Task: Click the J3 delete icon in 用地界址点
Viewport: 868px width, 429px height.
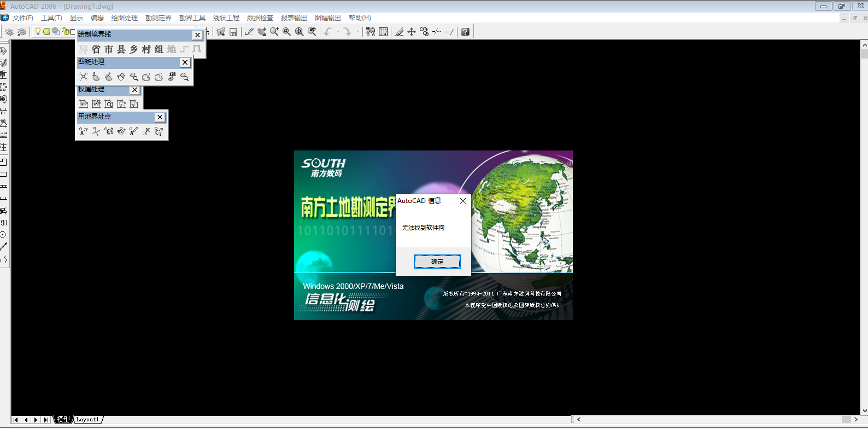Action: click(x=146, y=131)
